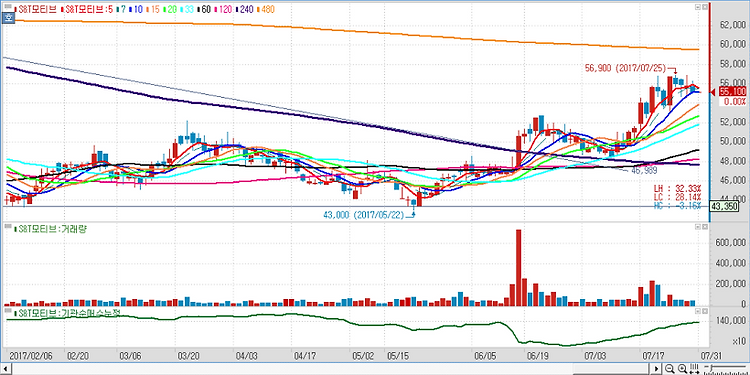The height and width of the screenshot is (375, 750).
Task: Click the tallest red volume bar
Action: [x=518, y=267]
